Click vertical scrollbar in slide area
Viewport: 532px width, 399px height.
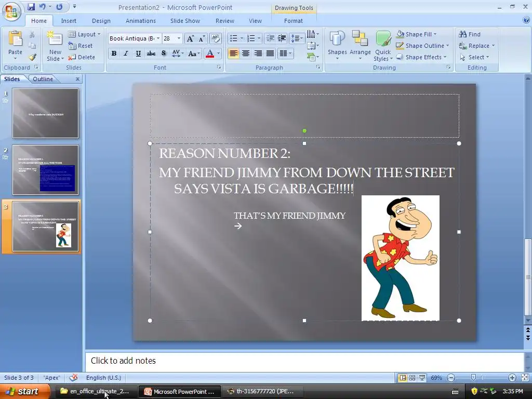click(528, 277)
